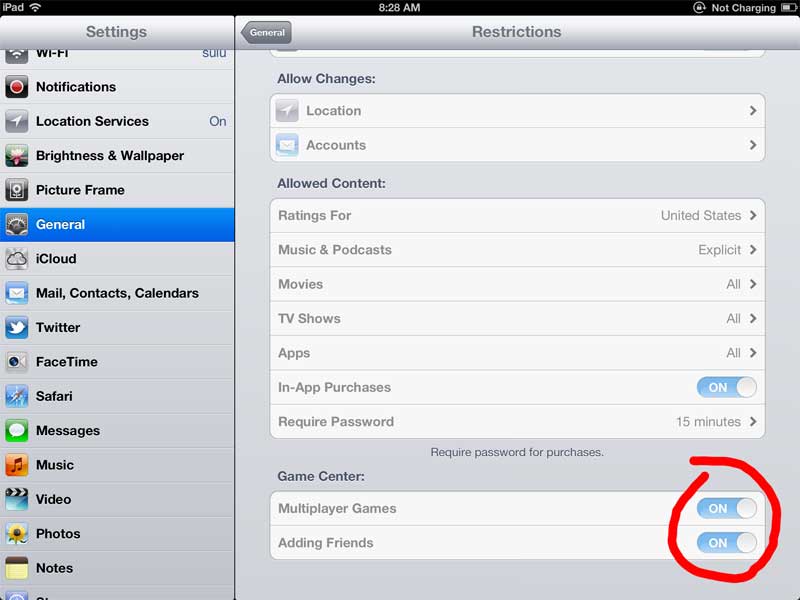Tap the Music note icon
This screenshot has width=800, height=600.
[16, 465]
